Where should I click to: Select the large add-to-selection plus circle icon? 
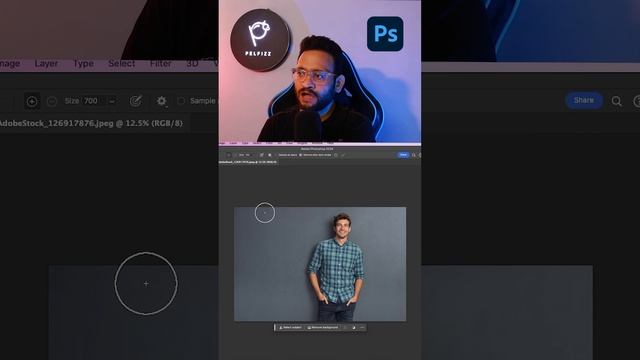click(32, 101)
